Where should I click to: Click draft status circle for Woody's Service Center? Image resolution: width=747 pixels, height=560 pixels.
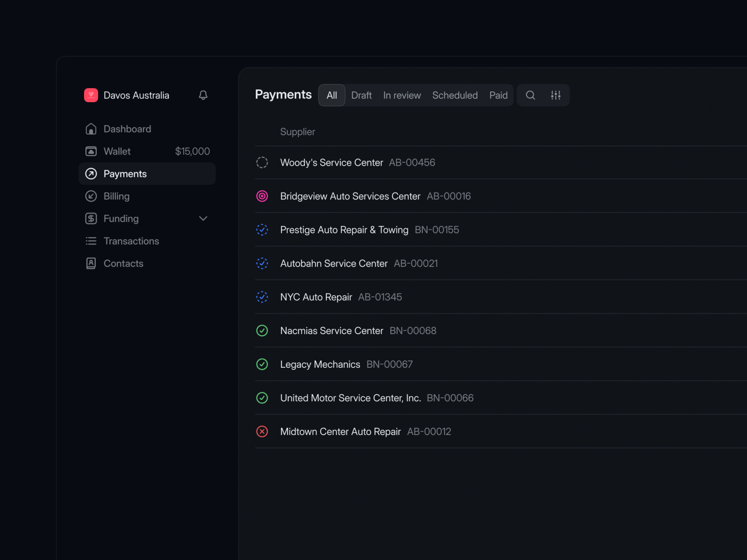tap(262, 162)
